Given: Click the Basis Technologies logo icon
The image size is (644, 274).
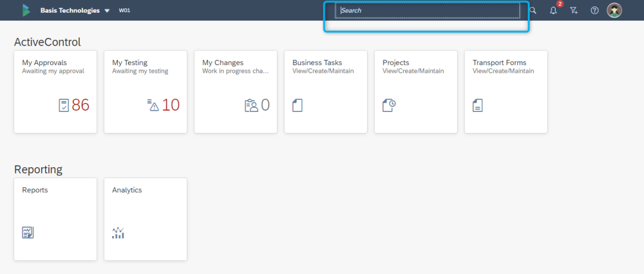Looking at the screenshot, I should [x=26, y=10].
